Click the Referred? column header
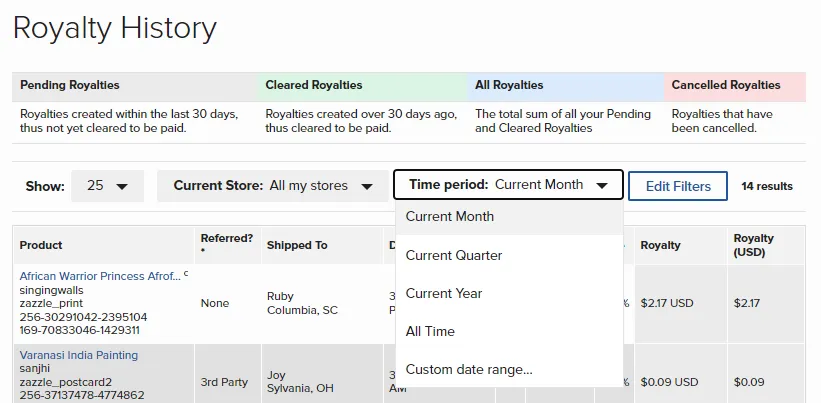Viewport: 821px width, 403px height. point(227,242)
